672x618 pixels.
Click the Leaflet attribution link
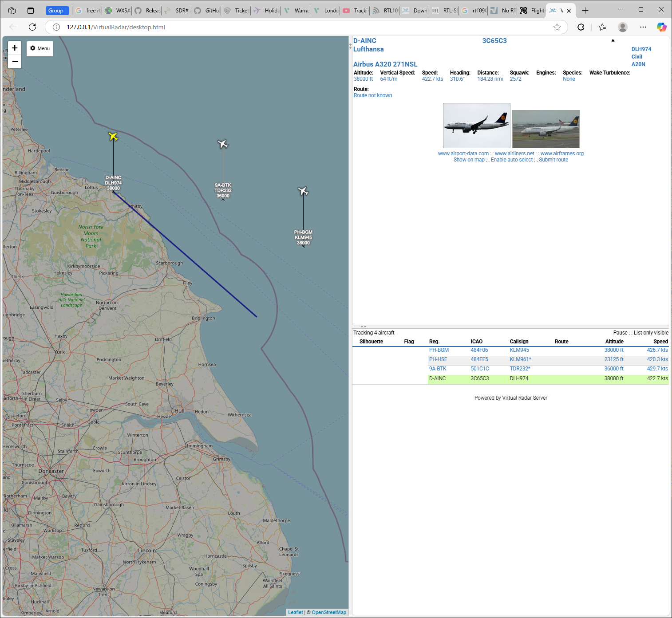295,612
